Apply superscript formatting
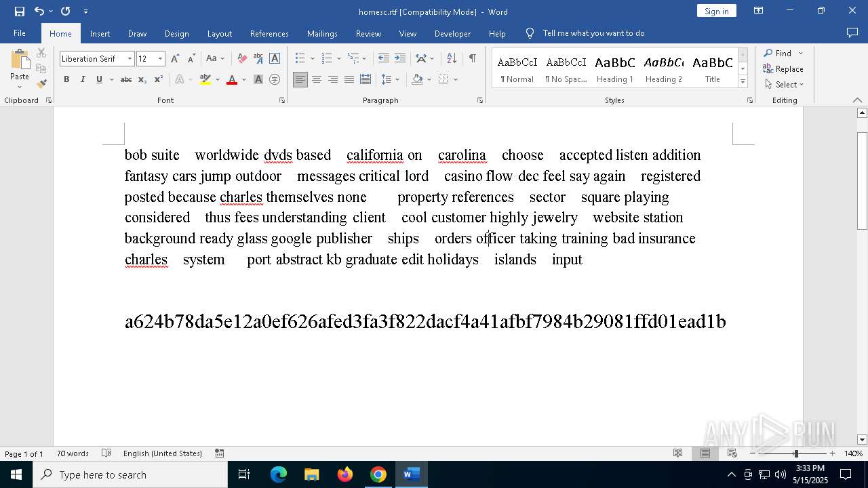 pyautogui.click(x=159, y=80)
